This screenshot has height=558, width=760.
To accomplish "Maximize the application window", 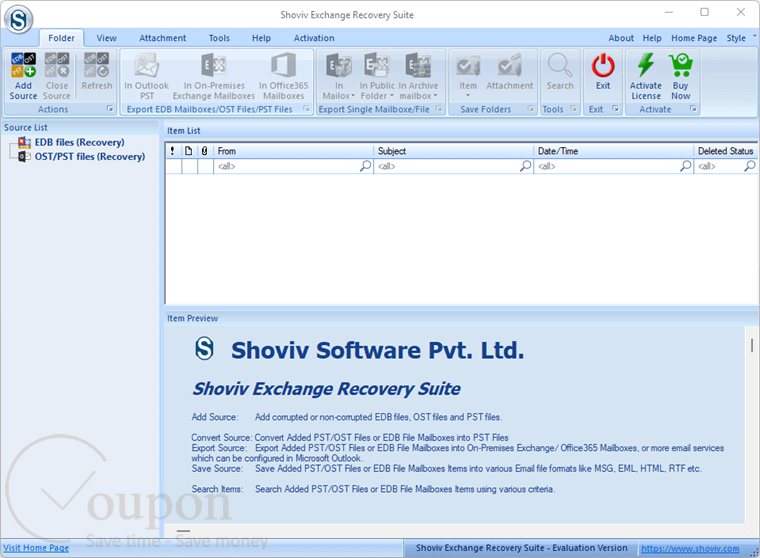I will click(x=704, y=12).
